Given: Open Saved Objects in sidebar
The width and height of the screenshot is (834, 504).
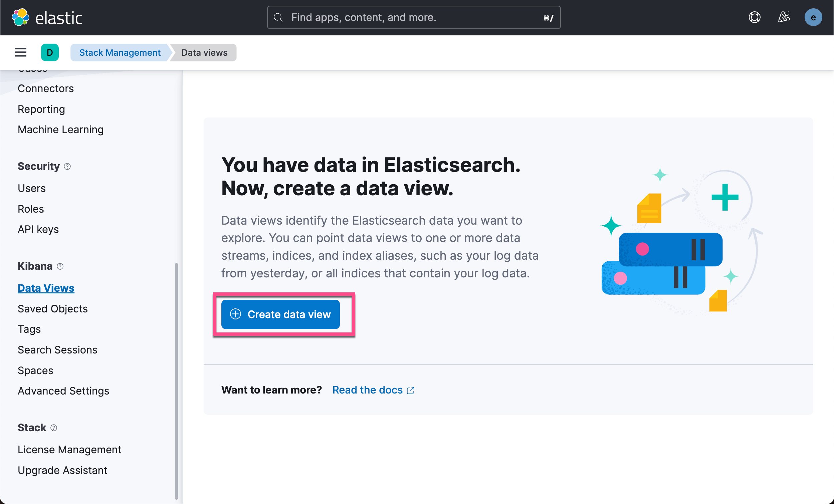Looking at the screenshot, I should click(x=52, y=309).
